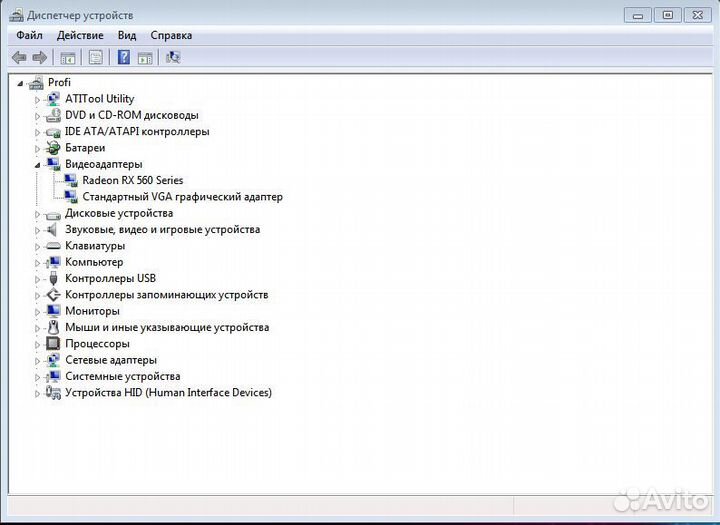Expand the Контроллеры USB node
The width and height of the screenshot is (720, 525).
pos(38,279)
